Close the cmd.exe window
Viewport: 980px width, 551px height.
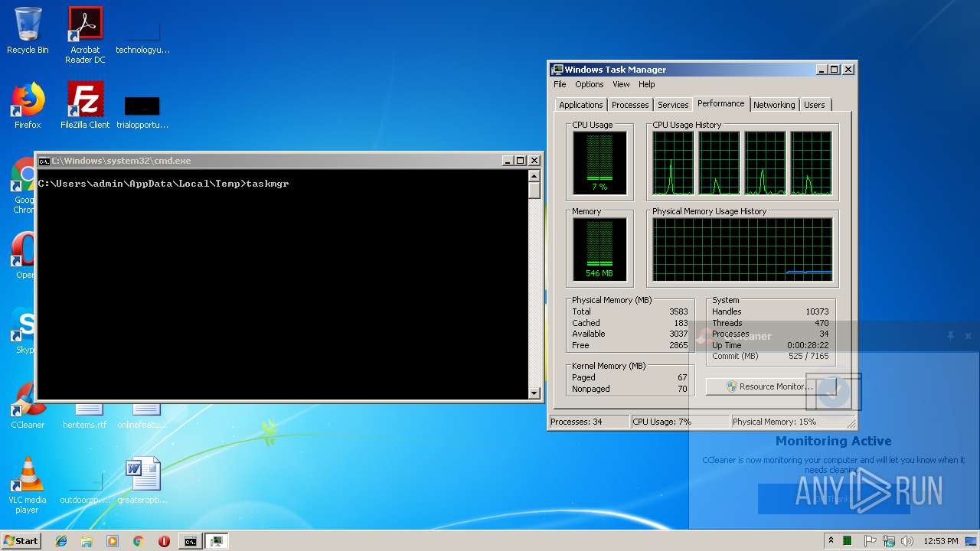pos(534,161)
